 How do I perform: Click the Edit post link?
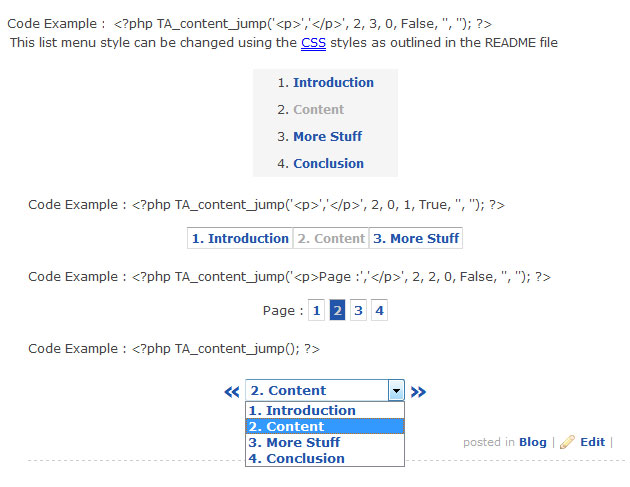pyautogui.click(x=593, y=442)
